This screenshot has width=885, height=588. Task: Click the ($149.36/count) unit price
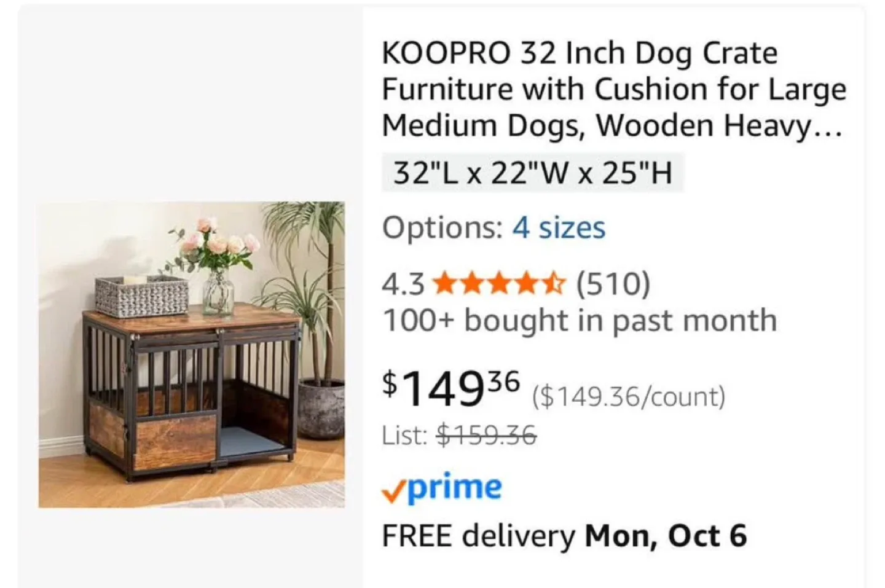coord(629,396)
